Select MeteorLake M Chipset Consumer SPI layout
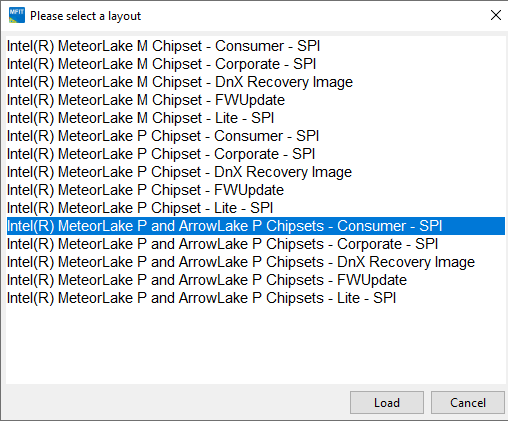The image size is (508, 421). tap(256, 46)
